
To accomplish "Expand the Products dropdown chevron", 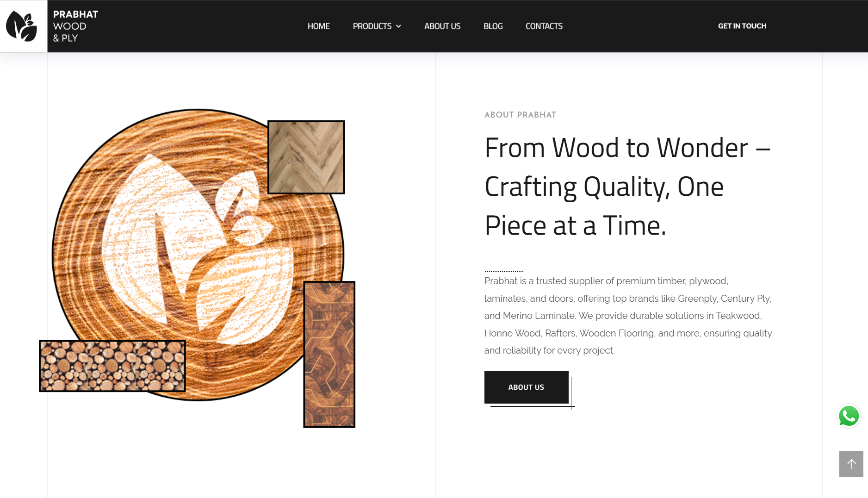I will coord(398,26).
